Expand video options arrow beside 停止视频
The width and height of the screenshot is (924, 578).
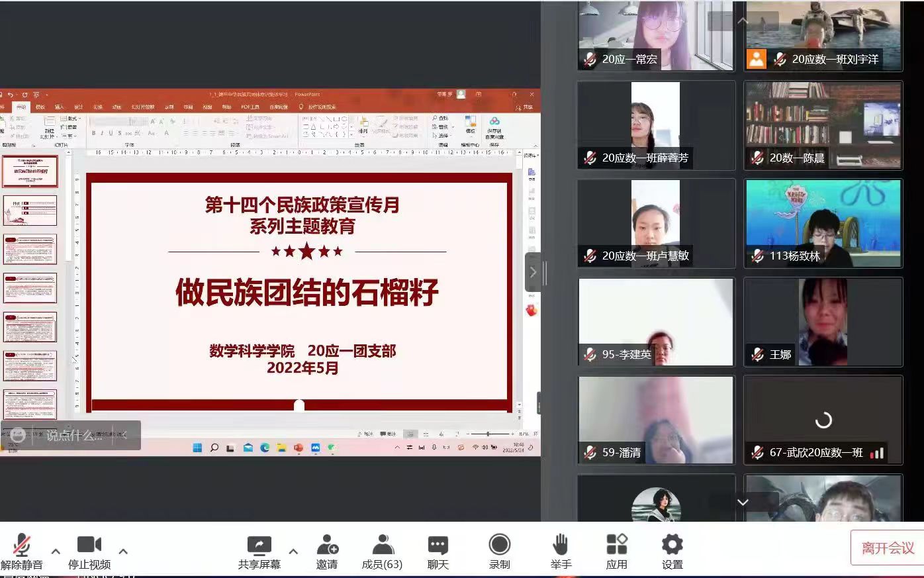(123, 551)
